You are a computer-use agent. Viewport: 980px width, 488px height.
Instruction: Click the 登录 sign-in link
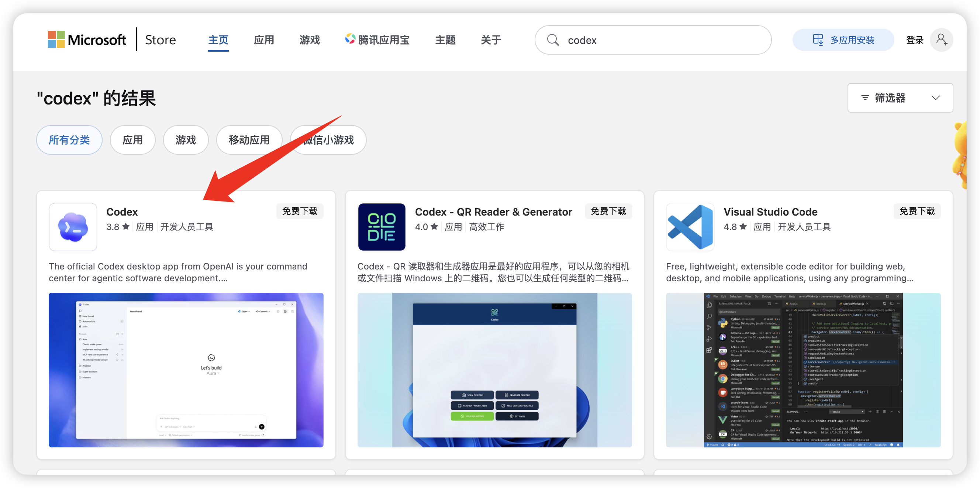(915, 40)
